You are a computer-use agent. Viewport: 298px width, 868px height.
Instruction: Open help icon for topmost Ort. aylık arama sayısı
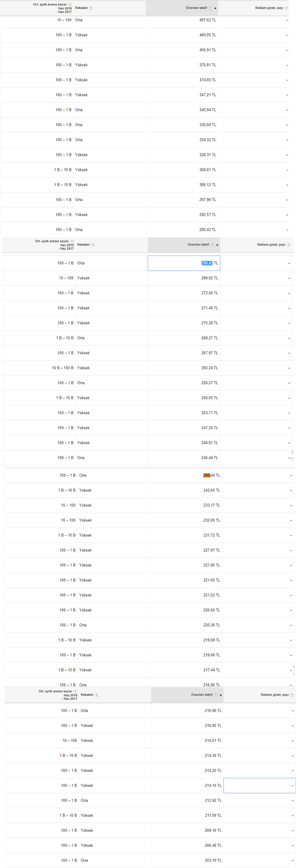click(x=70, y=5)
